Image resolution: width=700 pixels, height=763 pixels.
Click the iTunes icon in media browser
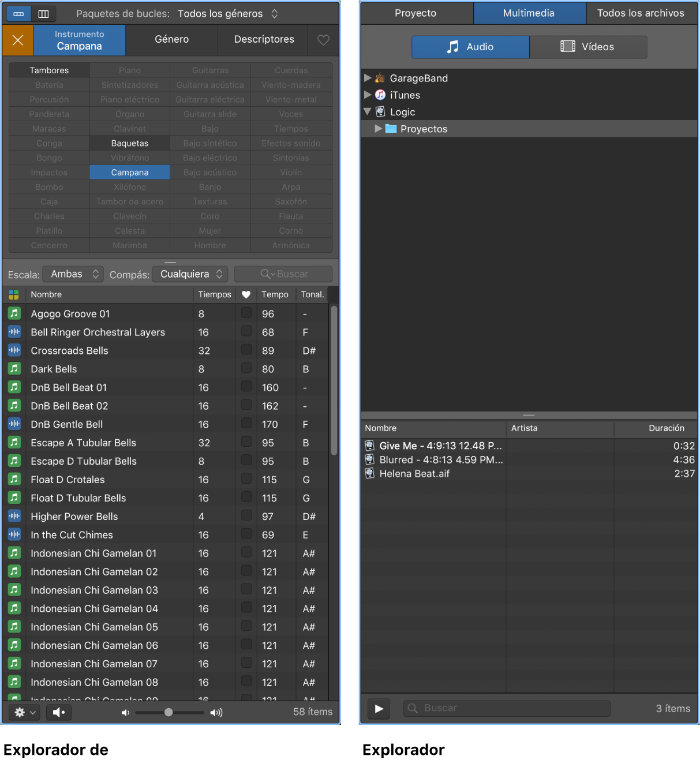coord(380,95)
